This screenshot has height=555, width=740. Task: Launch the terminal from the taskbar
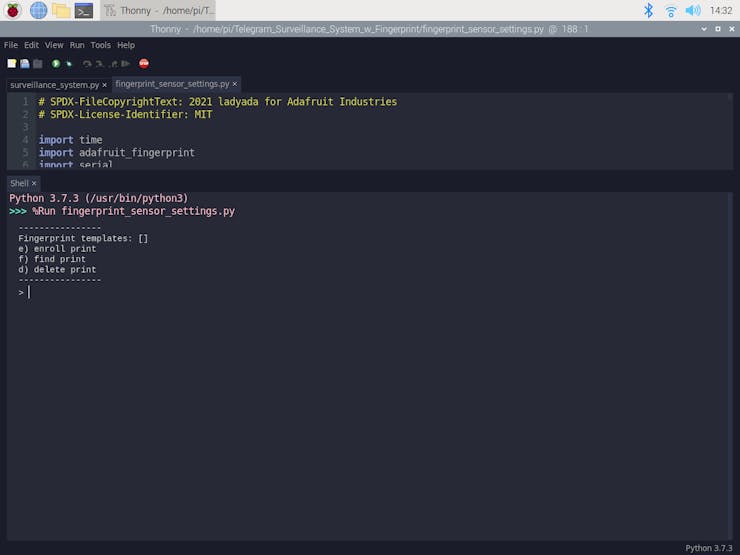tap(84, 10)
